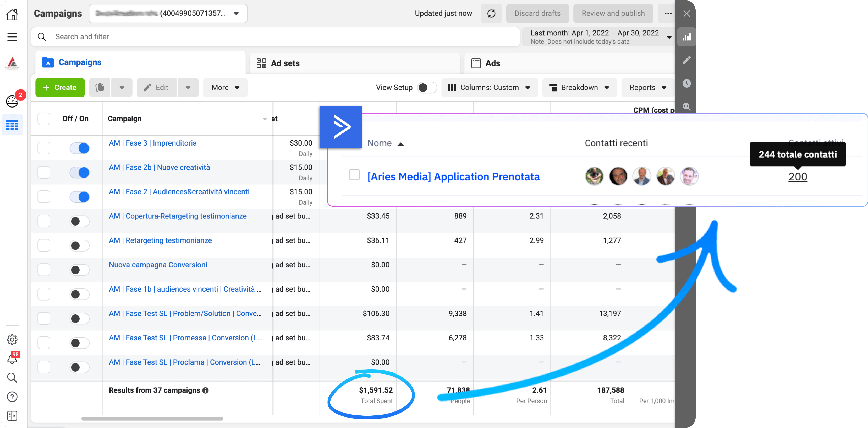Click the green Create button
The height and width of the screenshot is (428, 868).
[60, 88]
